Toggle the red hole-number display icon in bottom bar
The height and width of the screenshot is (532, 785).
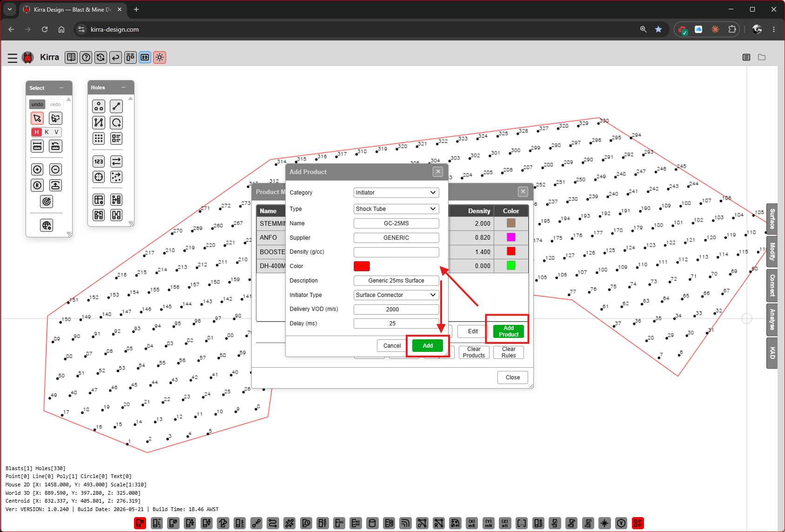pos(140,523)
